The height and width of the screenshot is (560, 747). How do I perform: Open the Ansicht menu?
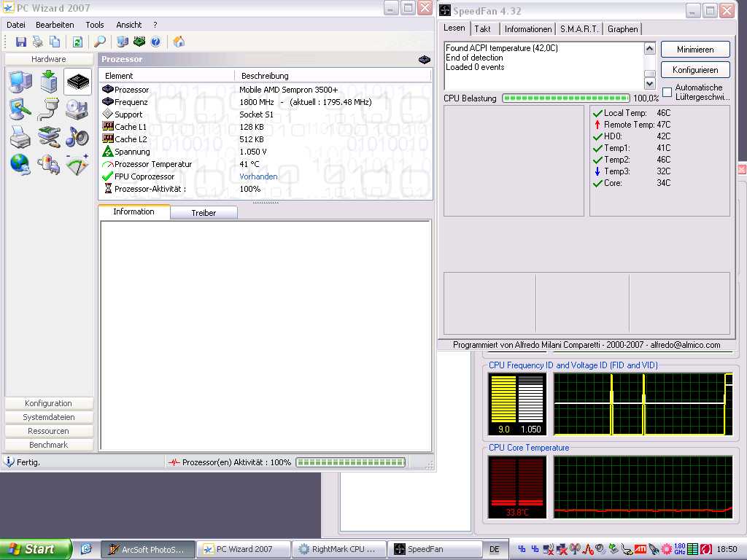[x=128, y=25]
